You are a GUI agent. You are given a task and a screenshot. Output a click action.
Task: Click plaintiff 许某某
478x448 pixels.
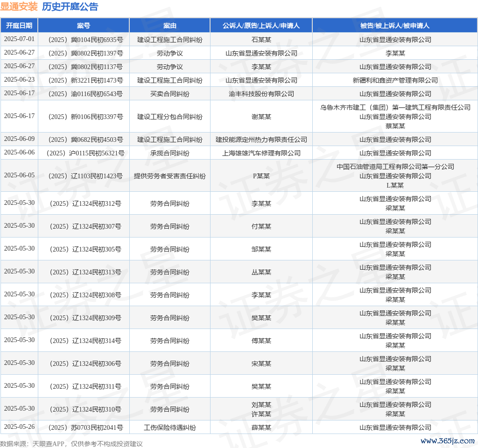pos(261,414)
